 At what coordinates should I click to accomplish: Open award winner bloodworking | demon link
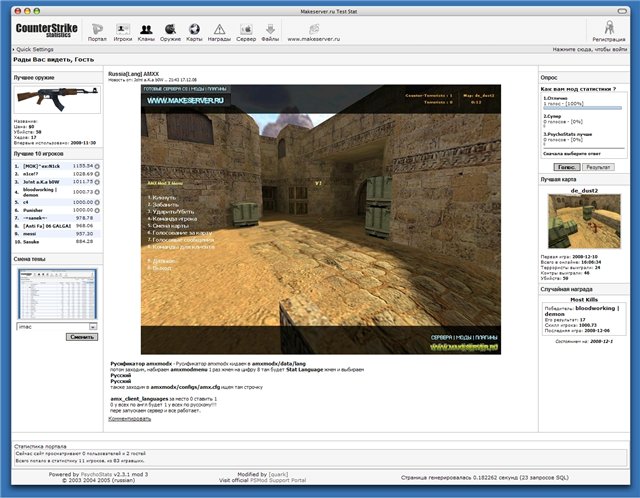(582, 311)
